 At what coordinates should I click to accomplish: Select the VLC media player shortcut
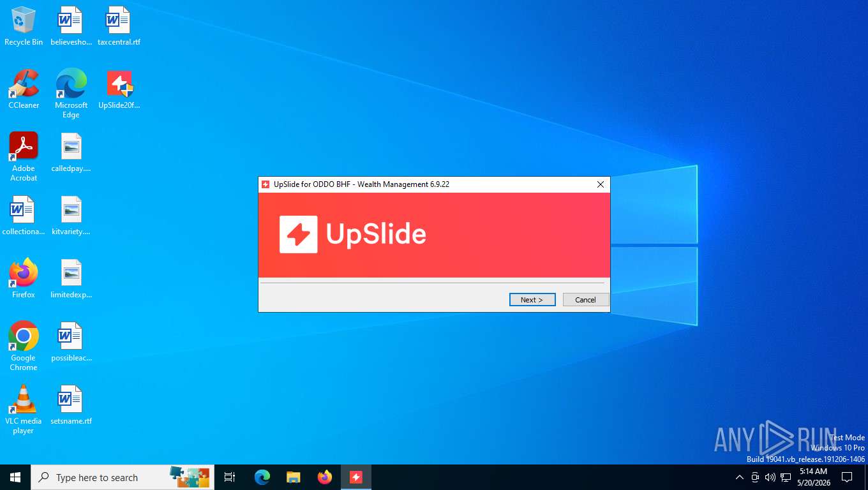[x=24, y=410]
